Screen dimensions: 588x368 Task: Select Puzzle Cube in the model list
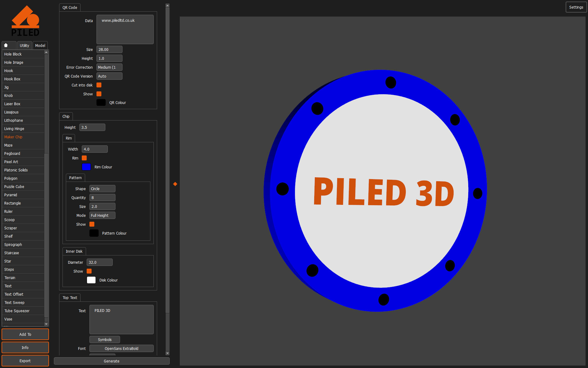[23, 186]
